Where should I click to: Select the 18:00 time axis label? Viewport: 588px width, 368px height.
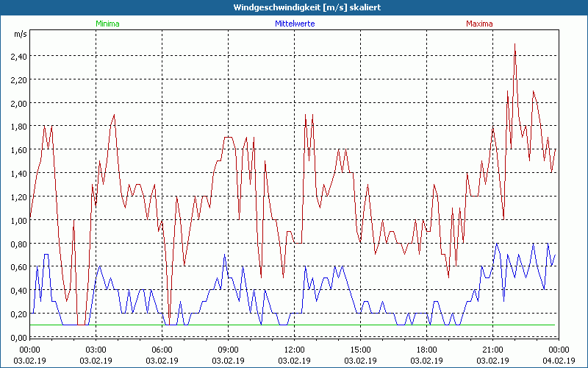pyautogui.click(x=426, y=350)
